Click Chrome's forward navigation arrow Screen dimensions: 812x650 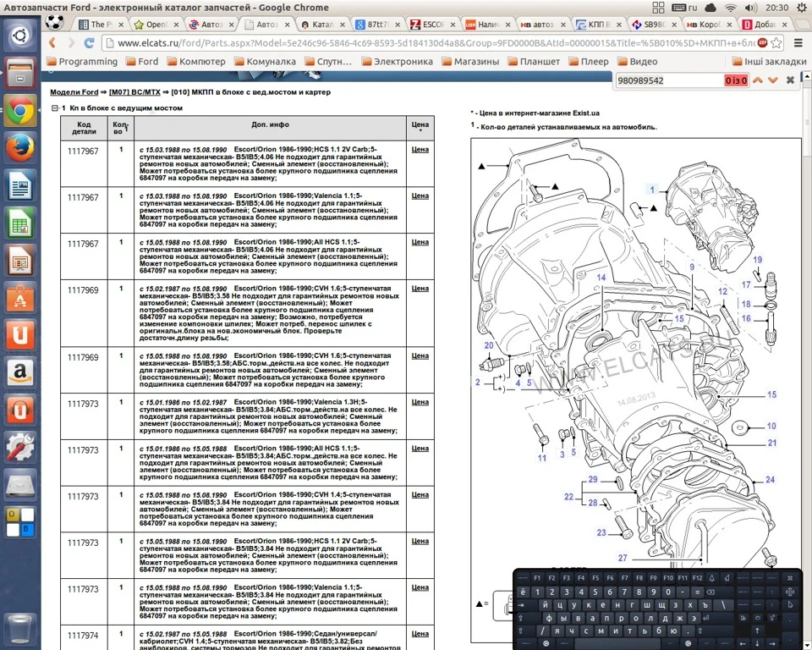click(71, 43)
